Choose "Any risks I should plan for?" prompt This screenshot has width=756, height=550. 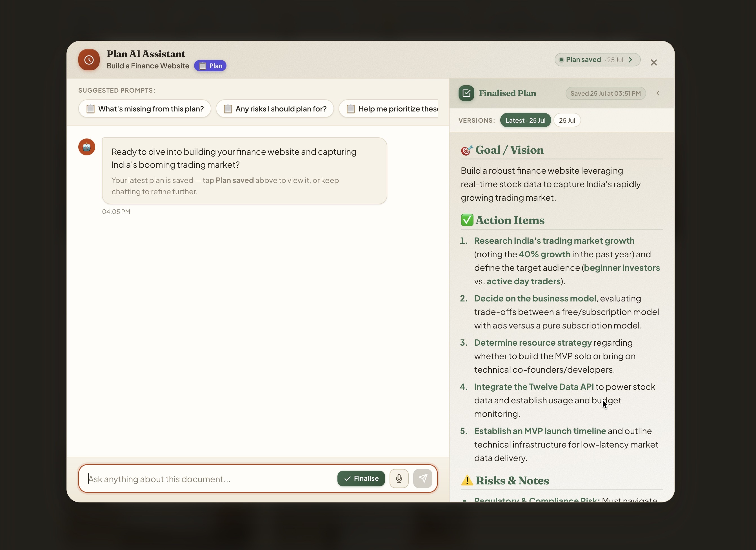pos(275,109)
